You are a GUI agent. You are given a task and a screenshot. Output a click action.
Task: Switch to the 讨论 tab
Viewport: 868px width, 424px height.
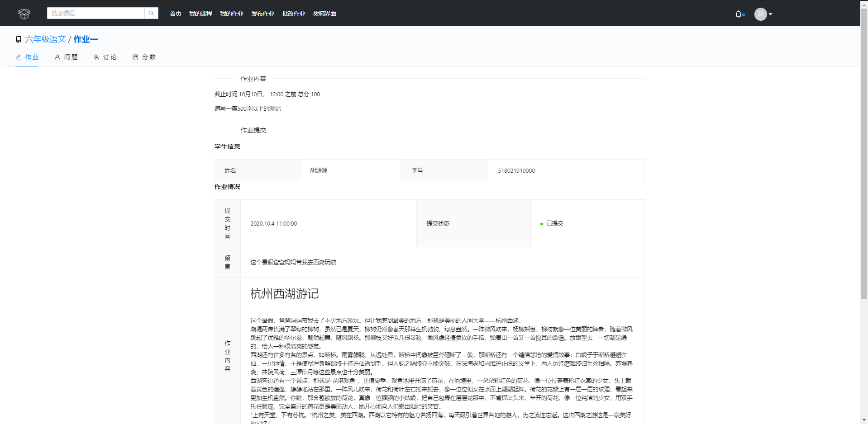[x=105, y=57]
